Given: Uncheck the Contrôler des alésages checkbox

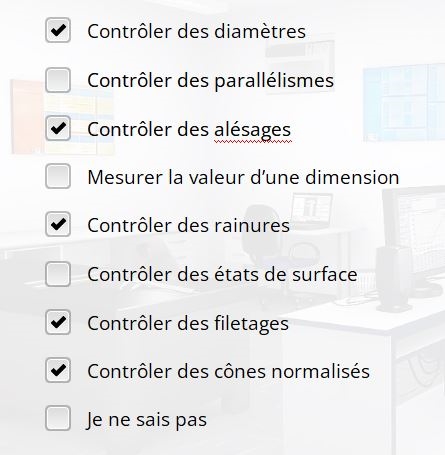Looking at the screenshot, I should 58,128.
